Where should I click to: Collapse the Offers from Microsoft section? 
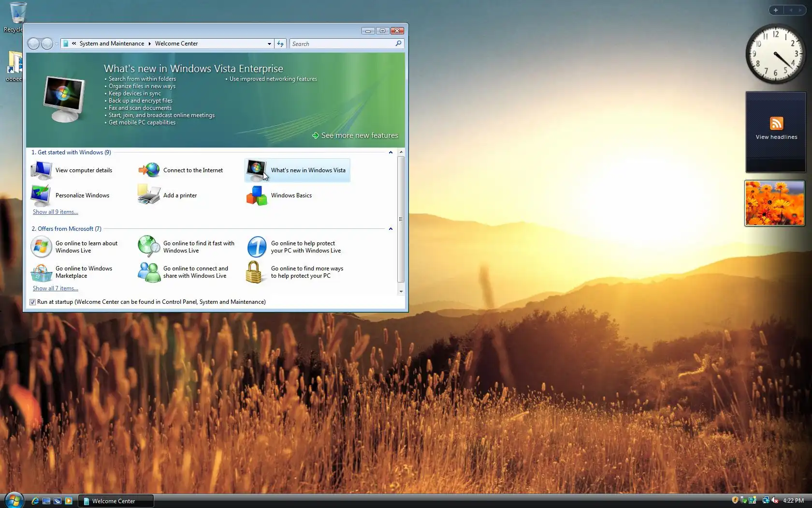[x=391, y=229]
